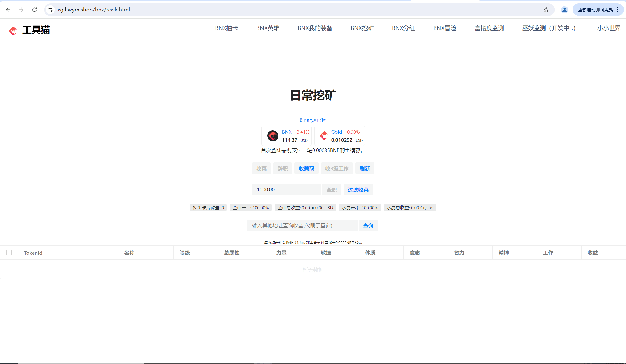Reload the page with refresh icon

34,10
